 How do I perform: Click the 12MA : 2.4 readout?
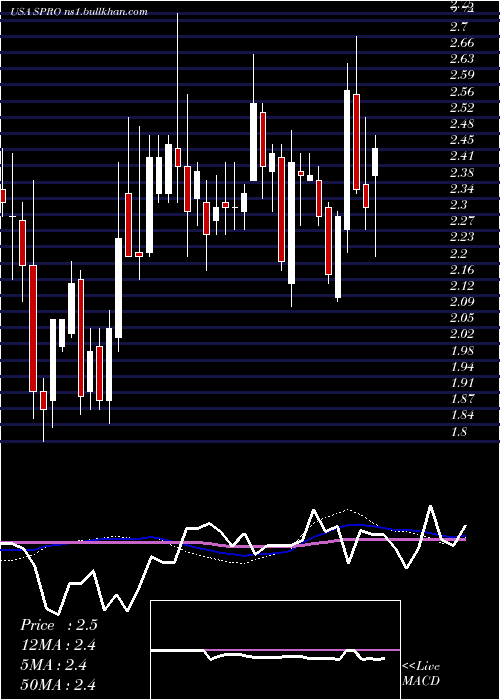[58, 645]
